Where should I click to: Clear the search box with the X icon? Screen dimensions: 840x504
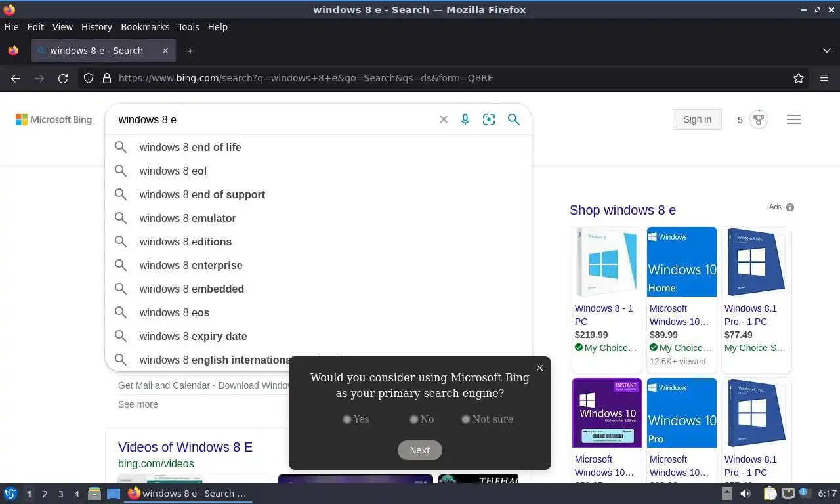coord(444,119)
